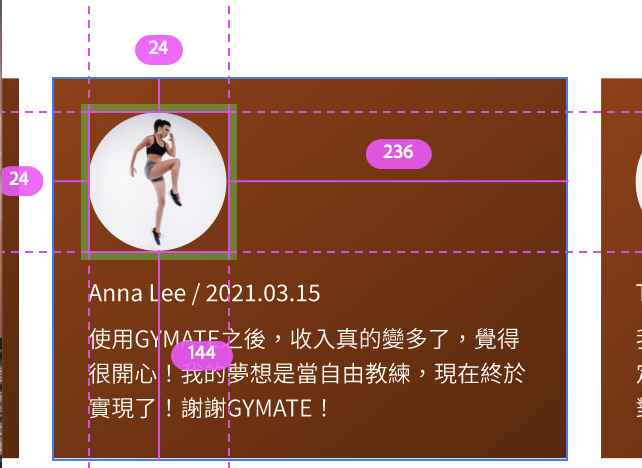Select the last line 實現了！謝謝GYMATE！
The width and height of the screenshot is (642, 468).
point(208,408)
